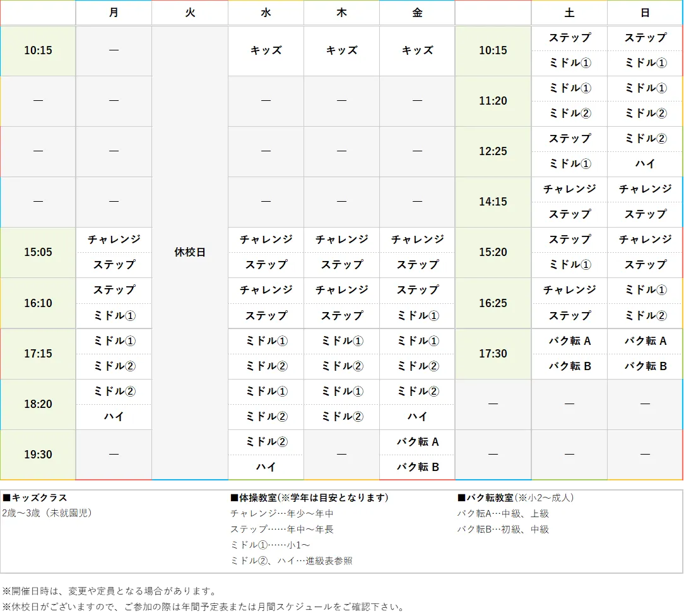684x616 pixels.
Task: Click チャレンジ on Saturday at 14:15
Action: (569, 189)
